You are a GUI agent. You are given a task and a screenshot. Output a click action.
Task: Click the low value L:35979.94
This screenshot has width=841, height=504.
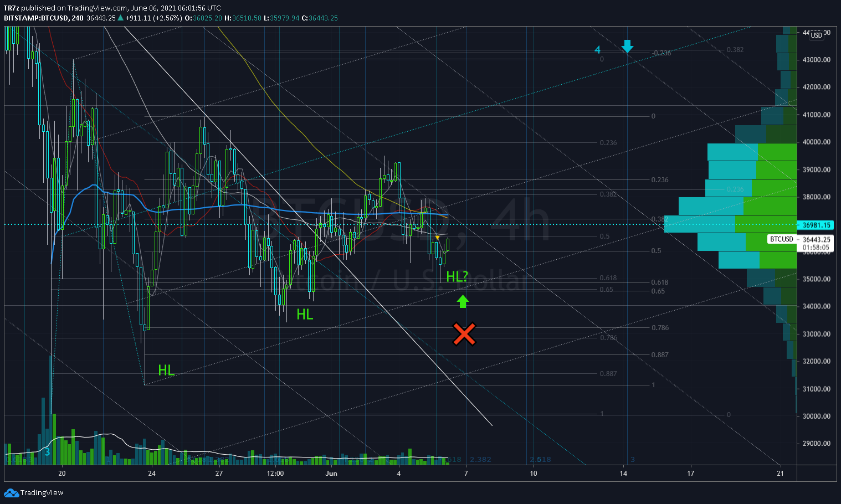[281, 18]
